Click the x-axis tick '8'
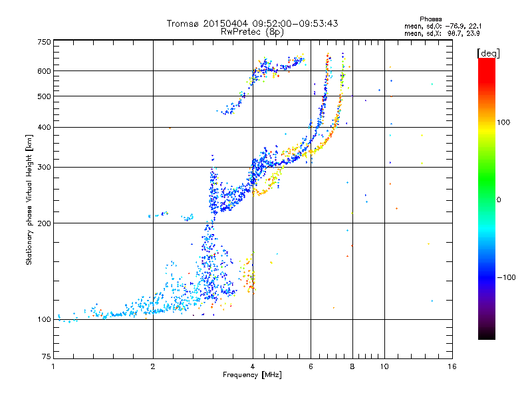 (352, 366)
